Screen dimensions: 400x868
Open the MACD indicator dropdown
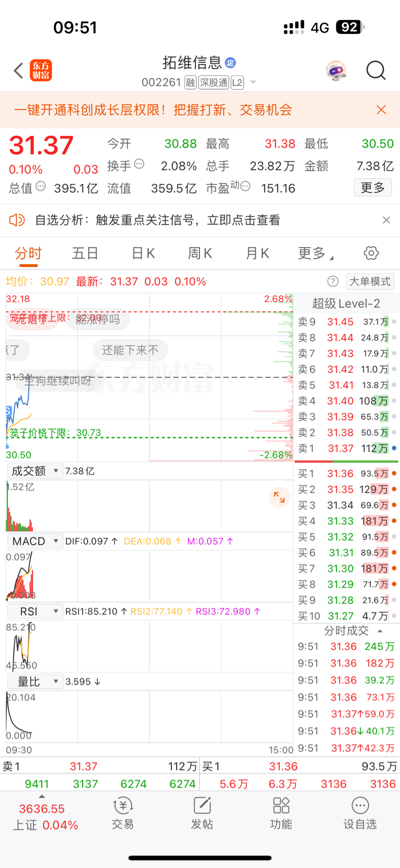tap(35, 542)
